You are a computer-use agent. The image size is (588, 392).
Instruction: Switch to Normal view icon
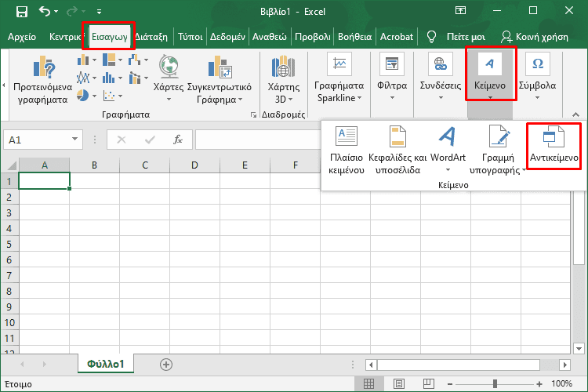(369, 383)
